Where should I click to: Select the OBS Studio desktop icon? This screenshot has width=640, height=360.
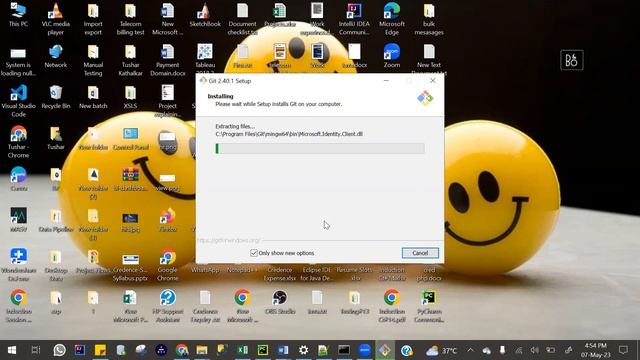coord(280,302)
